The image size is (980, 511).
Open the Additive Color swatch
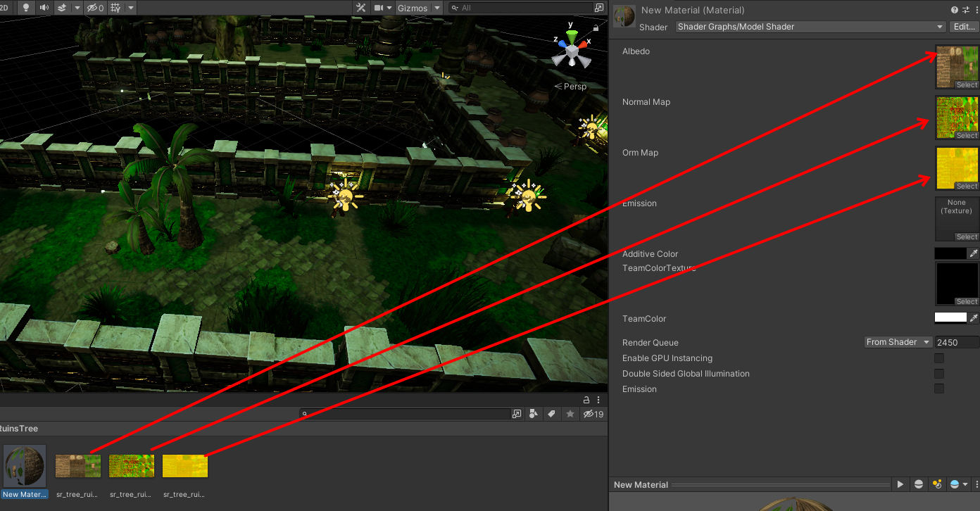[950, 253]
